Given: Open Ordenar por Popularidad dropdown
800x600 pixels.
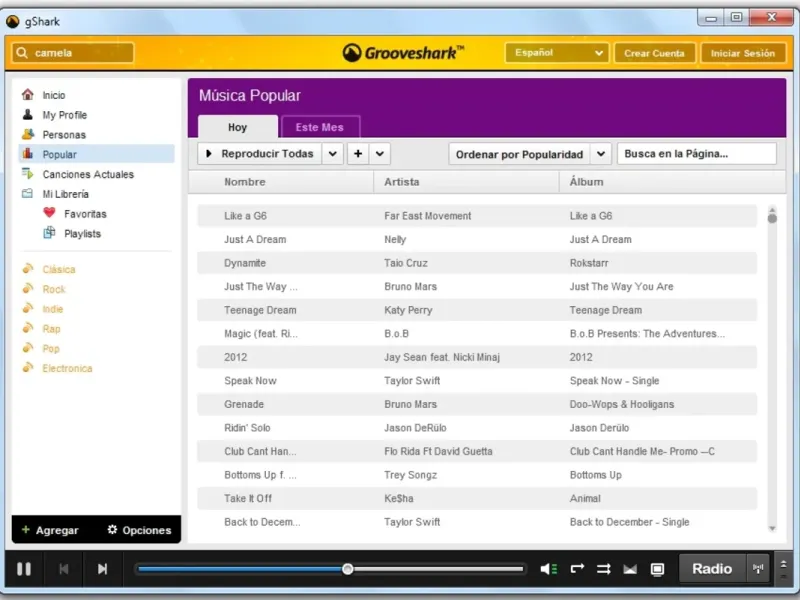Looking at the screenshot, I should (519, 154).
